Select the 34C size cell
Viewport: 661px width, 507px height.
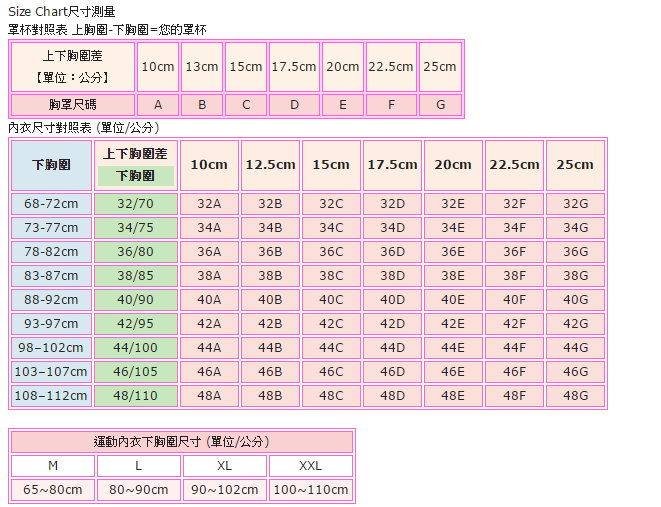[x=331, y=227]
